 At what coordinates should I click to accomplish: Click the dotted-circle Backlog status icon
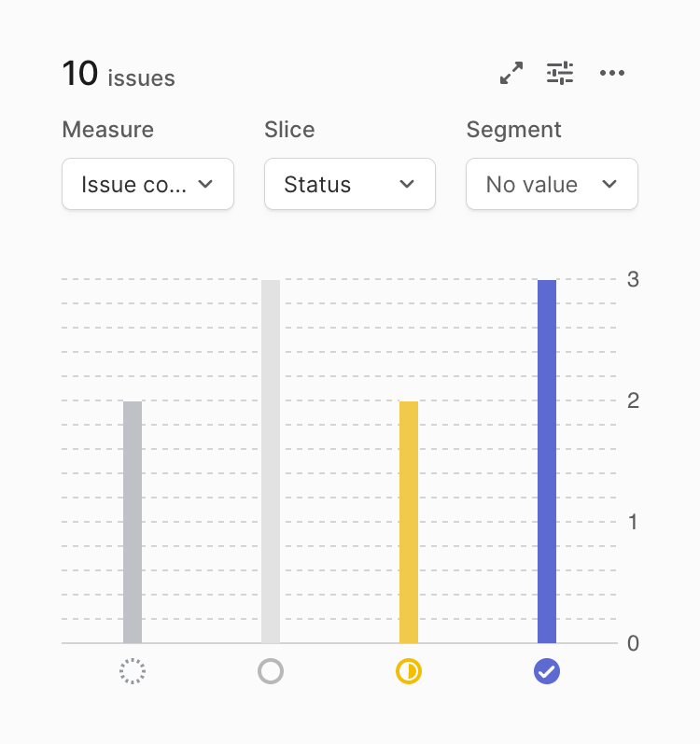coord(133,671)
